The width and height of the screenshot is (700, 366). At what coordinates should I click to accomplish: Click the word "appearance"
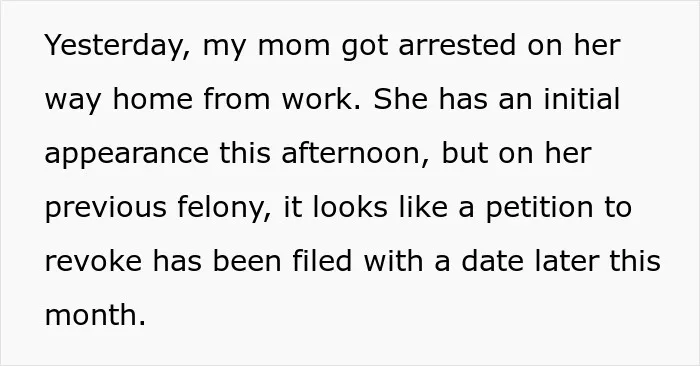[x=127, y=154]
